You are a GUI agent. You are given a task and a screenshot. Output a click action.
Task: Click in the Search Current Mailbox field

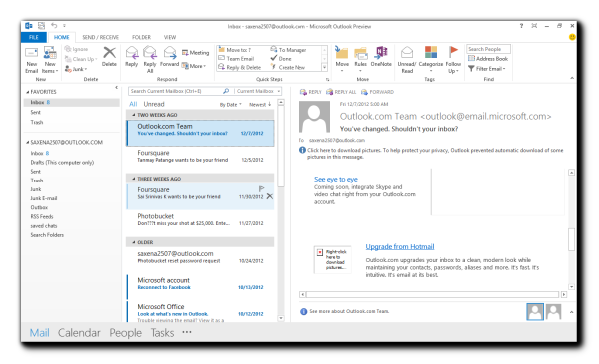point(175,91)
